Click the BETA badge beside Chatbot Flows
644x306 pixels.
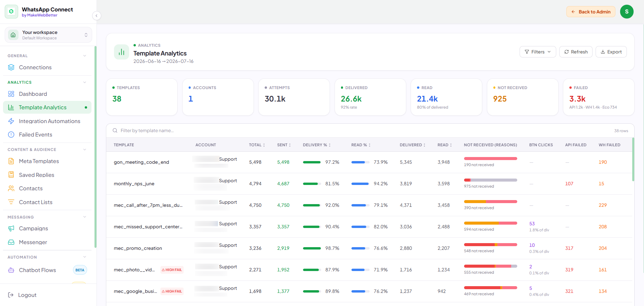pos(80,270)
